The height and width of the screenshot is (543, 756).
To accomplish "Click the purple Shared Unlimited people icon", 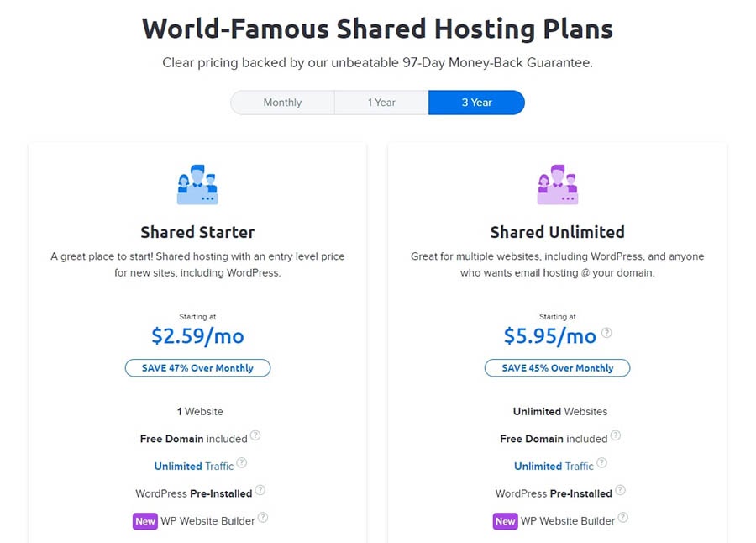I will pyautogui.click(x=558, y=184).
